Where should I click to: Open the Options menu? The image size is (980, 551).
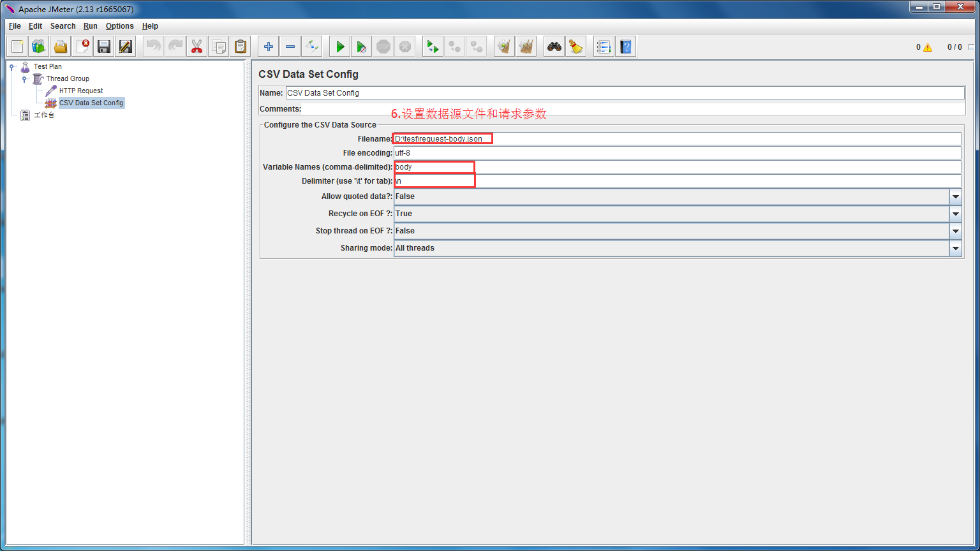(120, 26)
